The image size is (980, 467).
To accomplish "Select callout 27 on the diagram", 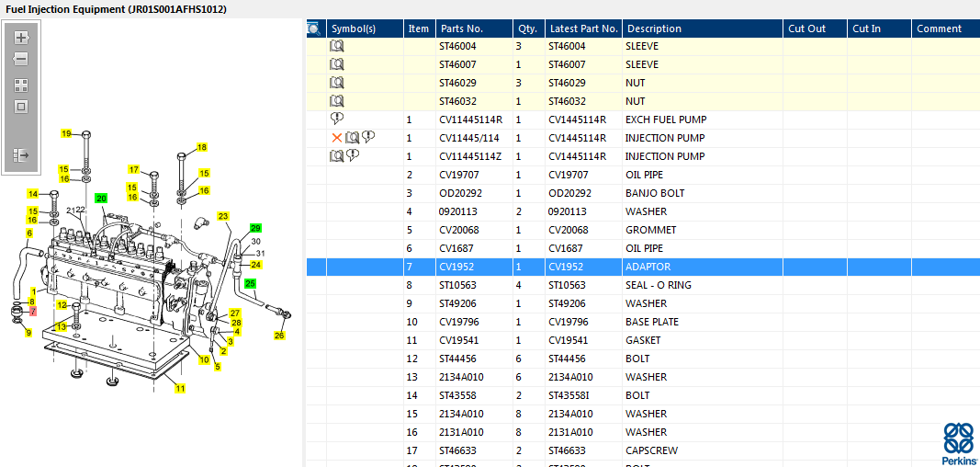I will pos(235,313).
